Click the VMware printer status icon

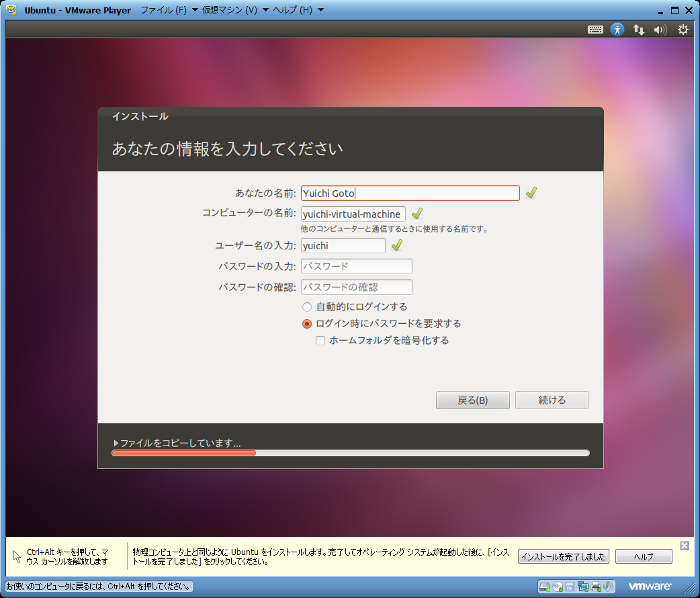point(596,586)
